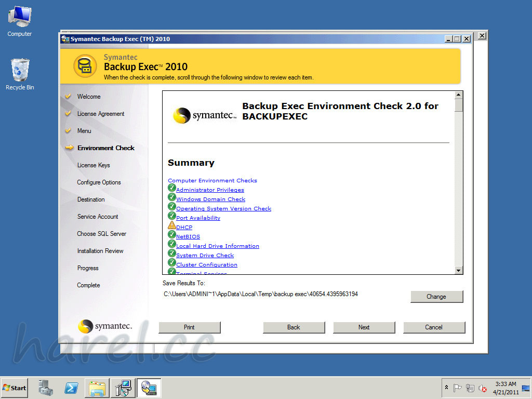Click the Print button

click(x=189, y=327)
